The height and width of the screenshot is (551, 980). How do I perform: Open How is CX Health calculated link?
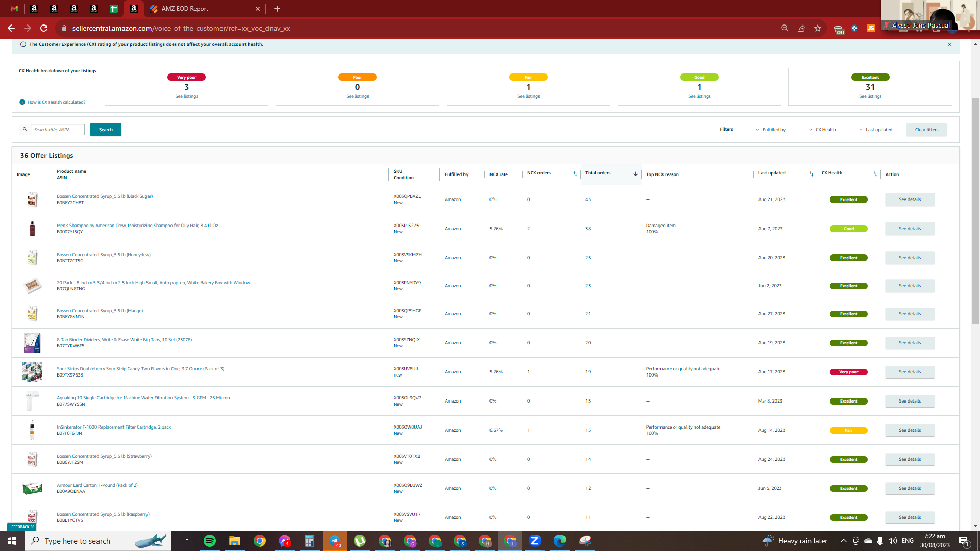(56, 102)
